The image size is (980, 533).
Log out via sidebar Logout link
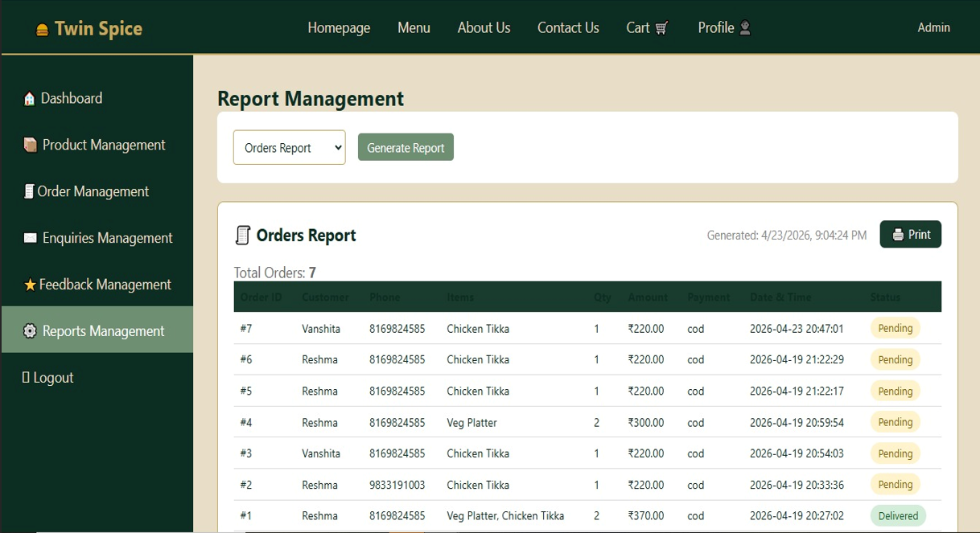click(97, 377)
